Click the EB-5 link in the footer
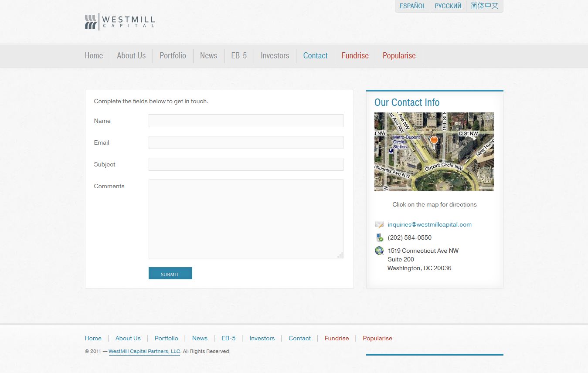Image resolution: width=588 pixels, height=373 pixels. click(x=228, y=339)
